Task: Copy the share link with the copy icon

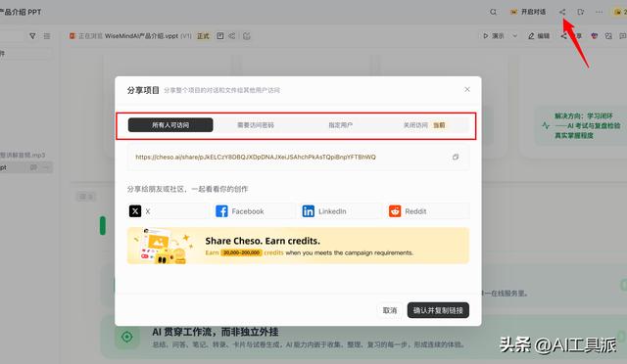Action: point(455,157)
